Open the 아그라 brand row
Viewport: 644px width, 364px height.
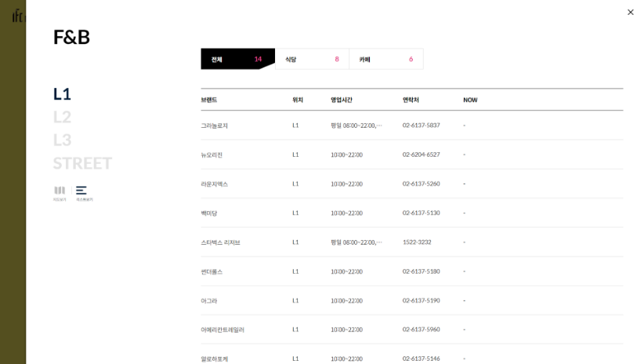click(412, 300)
